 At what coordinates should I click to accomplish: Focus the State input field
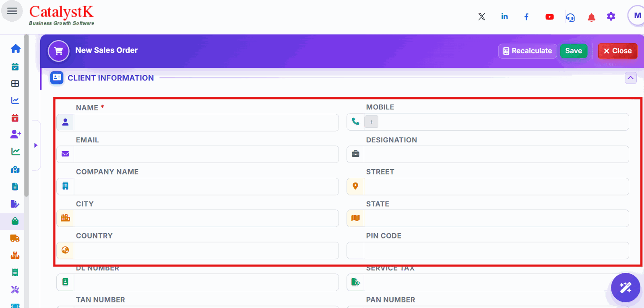[x=496, y=218]
